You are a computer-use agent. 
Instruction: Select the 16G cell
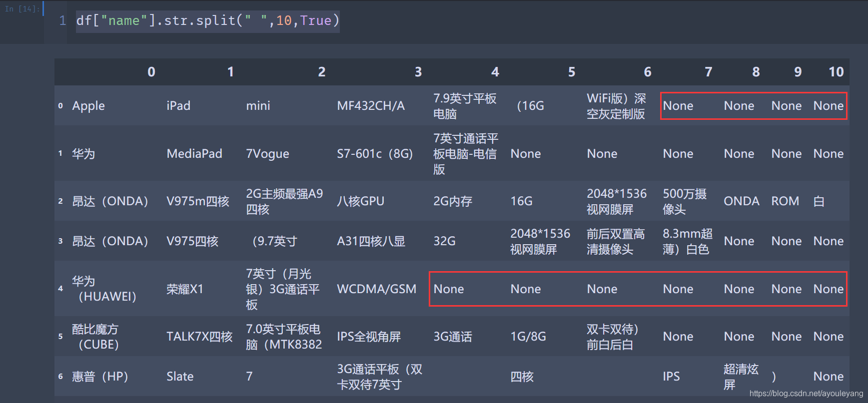click(x=521, y=201)
